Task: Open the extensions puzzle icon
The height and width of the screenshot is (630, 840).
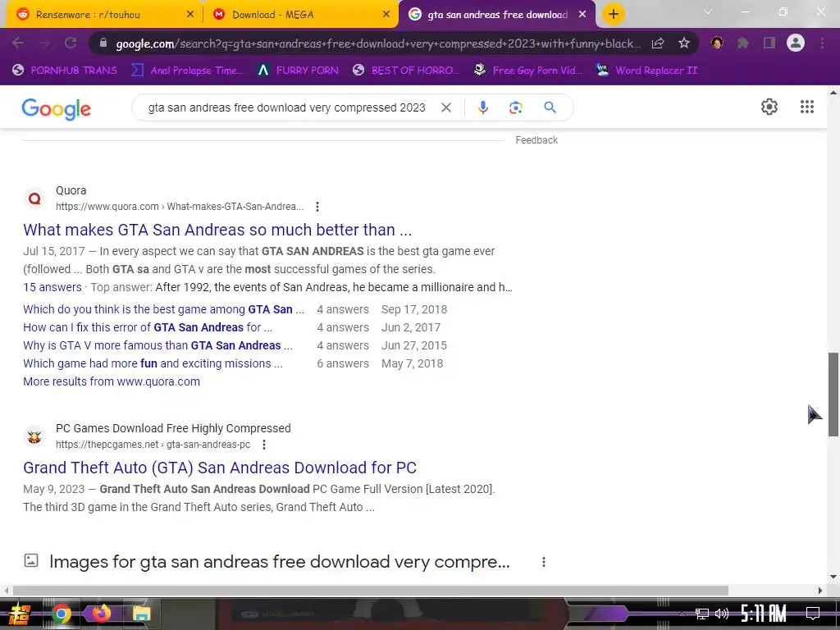Action: (x=742, y=43)
